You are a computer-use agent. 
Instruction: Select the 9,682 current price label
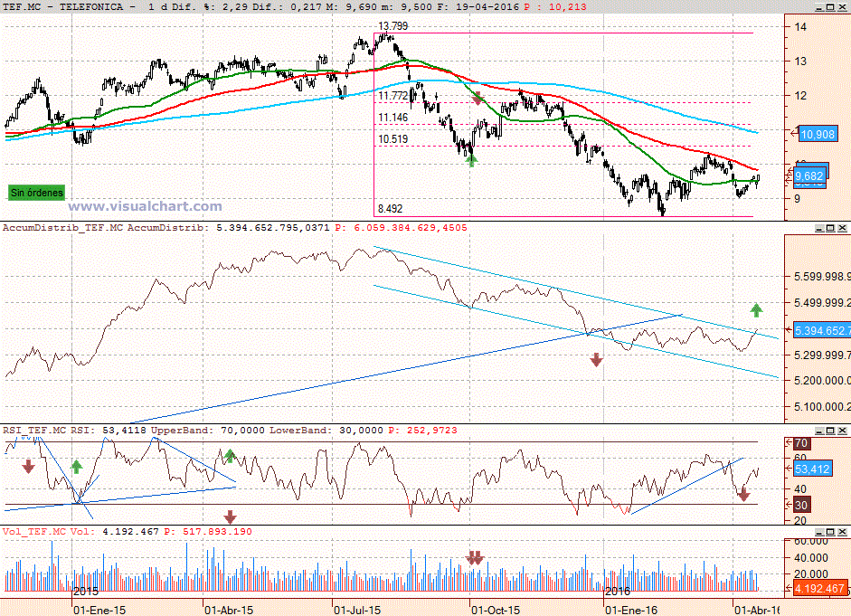(x=809, y=175)
